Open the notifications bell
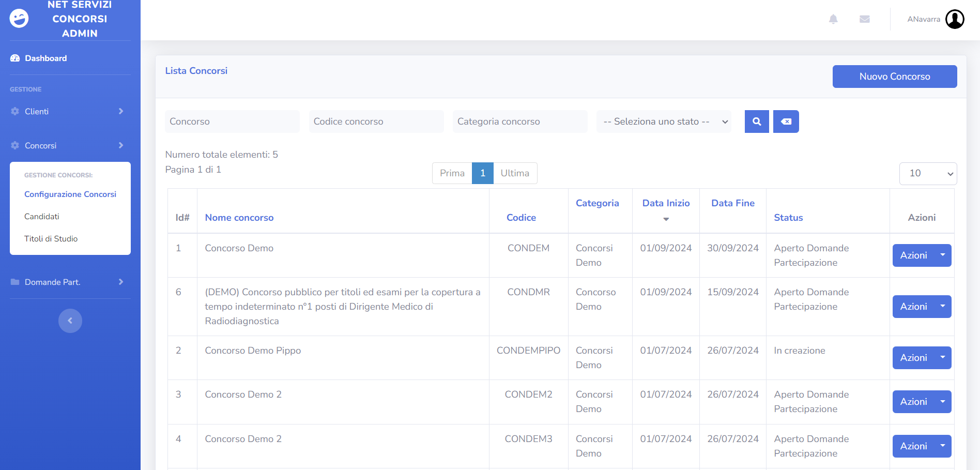This screenshot has width=980, height=470. click(x=833, y=19)
